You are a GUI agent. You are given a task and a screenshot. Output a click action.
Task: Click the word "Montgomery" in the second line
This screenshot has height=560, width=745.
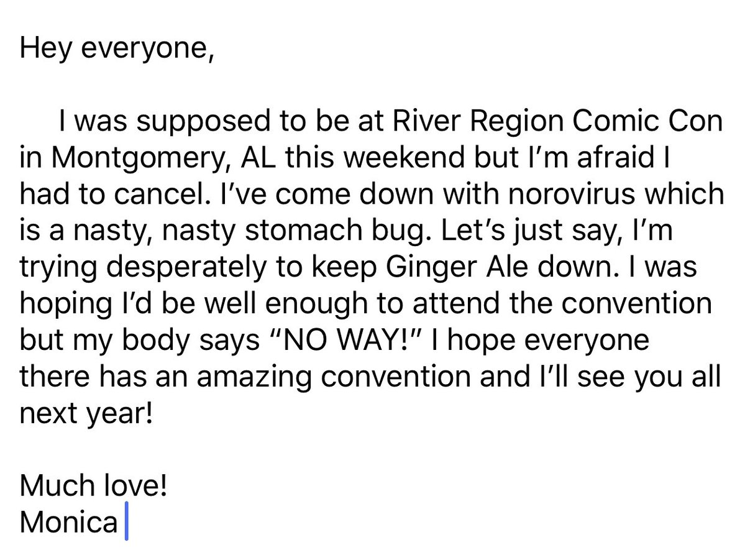pos(138,158)
